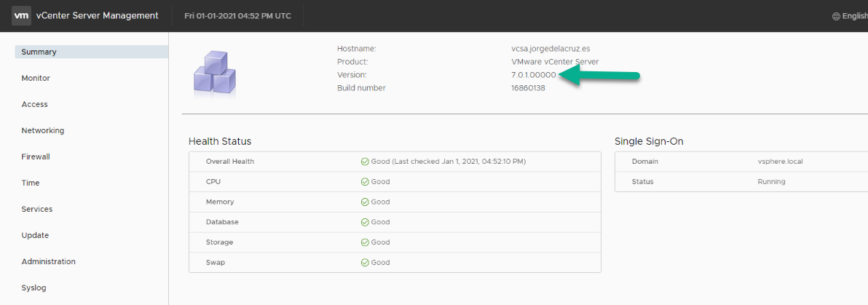Click the Health Status heading
The width and height of the screenshot is (868, 305).
pyautogui.click(x=220, y=142)
